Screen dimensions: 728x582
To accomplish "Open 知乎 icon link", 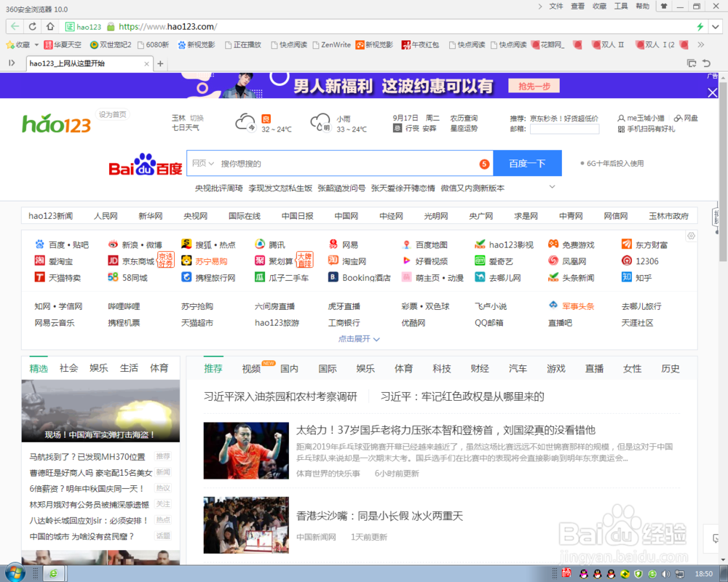I will click(627, 277).
